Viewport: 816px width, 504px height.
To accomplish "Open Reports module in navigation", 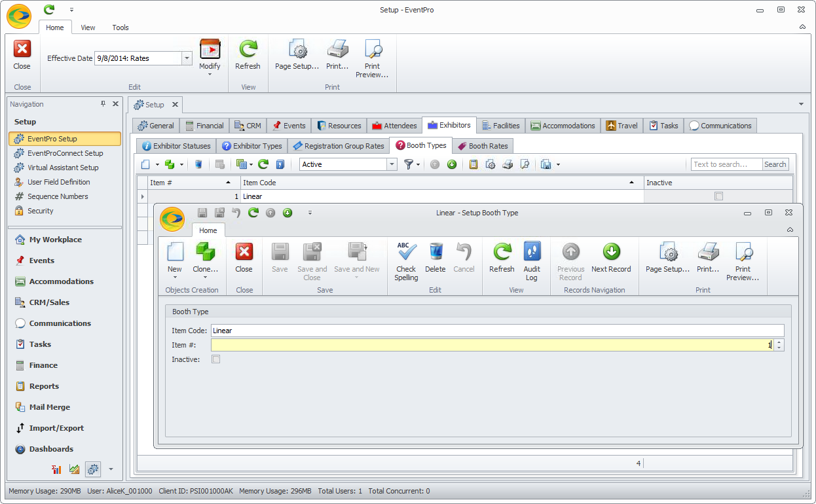I will tap(44, 386).
